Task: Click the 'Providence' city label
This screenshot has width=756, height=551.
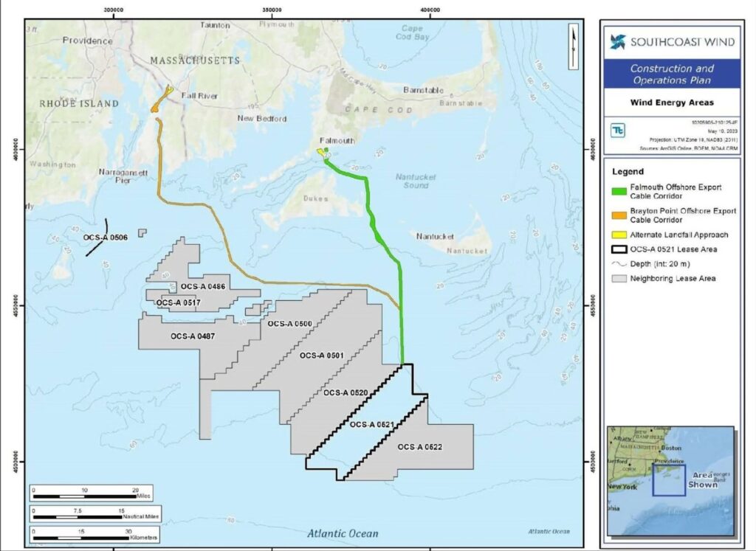Action: tap(88, 41)
